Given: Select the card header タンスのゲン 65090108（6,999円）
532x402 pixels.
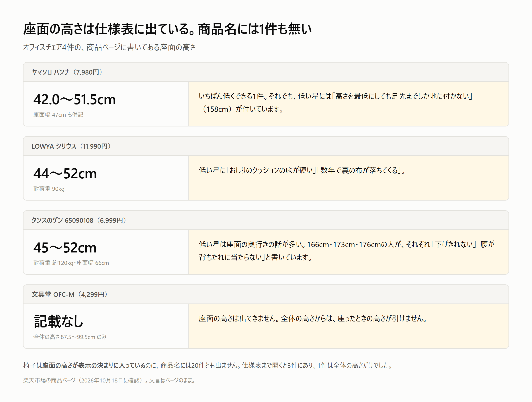Looking at the screenshot, I should pyautogui.click(x=266, y=220).
